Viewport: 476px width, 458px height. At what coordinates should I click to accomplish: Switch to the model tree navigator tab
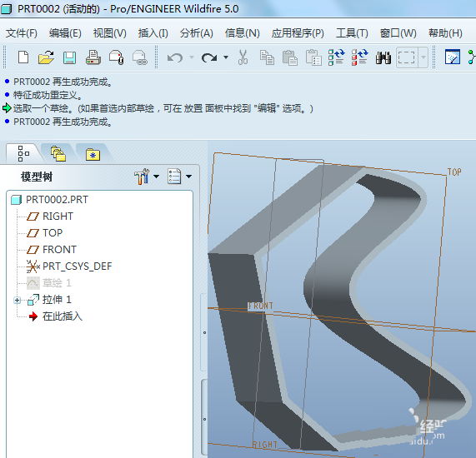23,154
